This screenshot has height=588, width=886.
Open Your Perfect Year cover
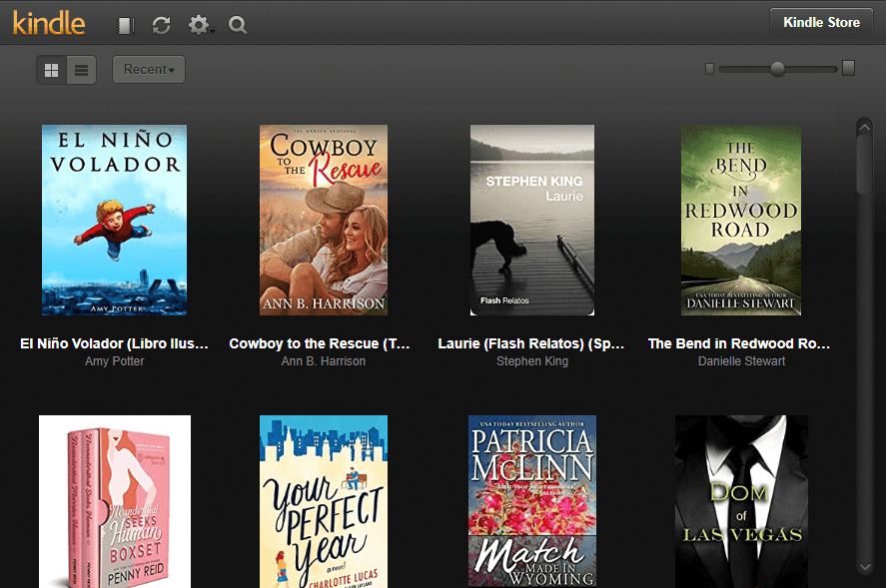(x=324, y=501)
